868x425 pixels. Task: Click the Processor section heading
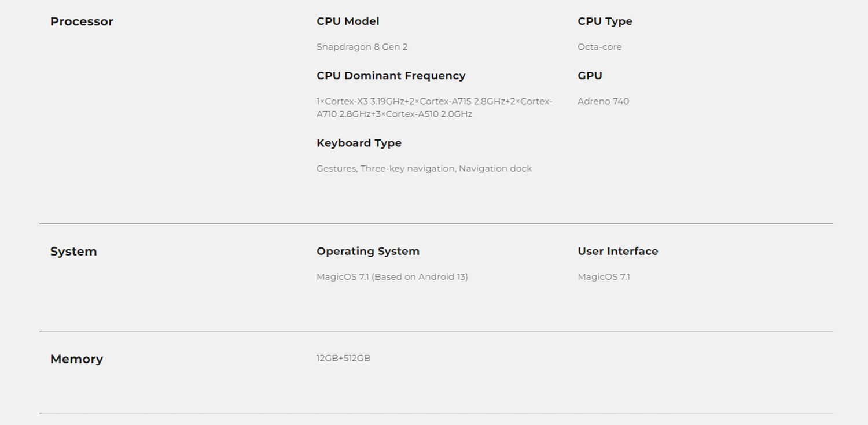[x=82, y=21]
